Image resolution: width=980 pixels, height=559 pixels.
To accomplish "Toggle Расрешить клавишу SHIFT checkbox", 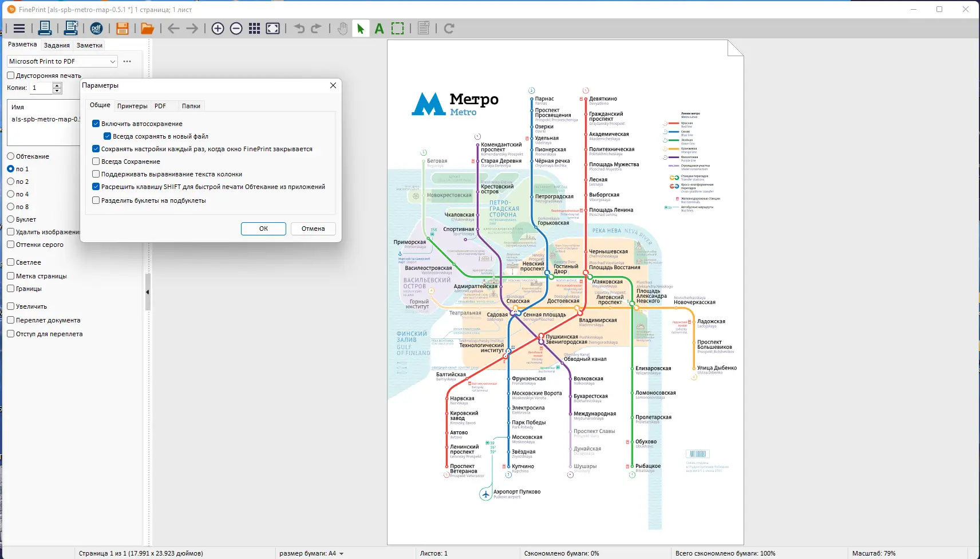I will point(96,187).
